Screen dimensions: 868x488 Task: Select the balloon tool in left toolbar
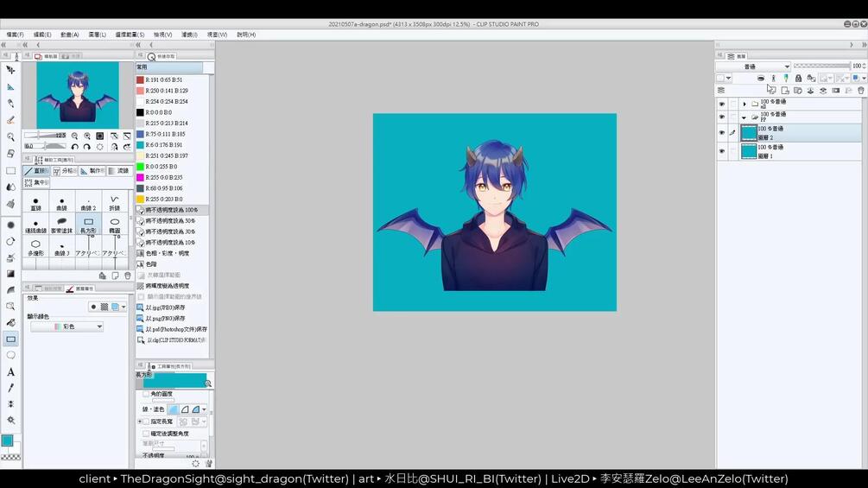click(10, 355)
